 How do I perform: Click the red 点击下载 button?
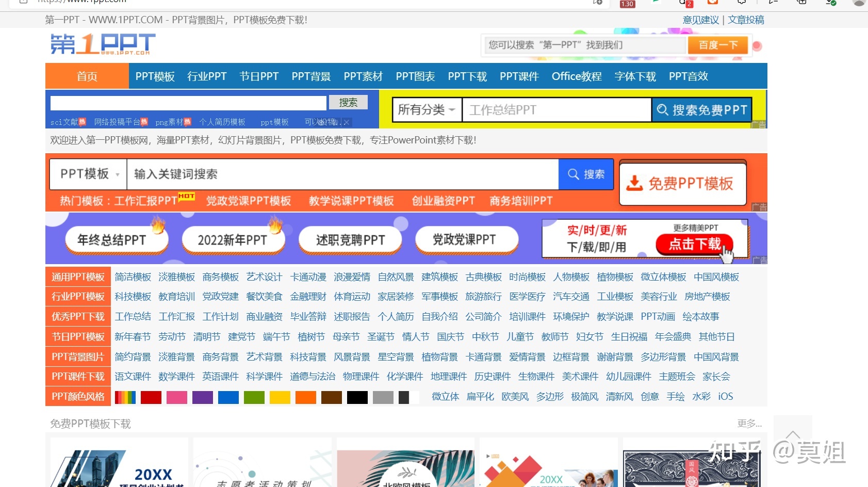pos(694,244)
